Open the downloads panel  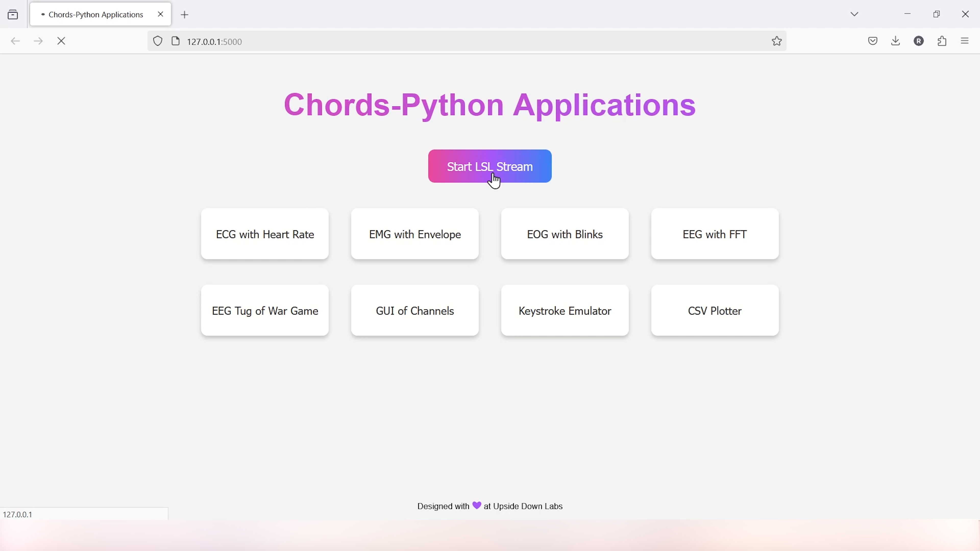click(896, 41)
